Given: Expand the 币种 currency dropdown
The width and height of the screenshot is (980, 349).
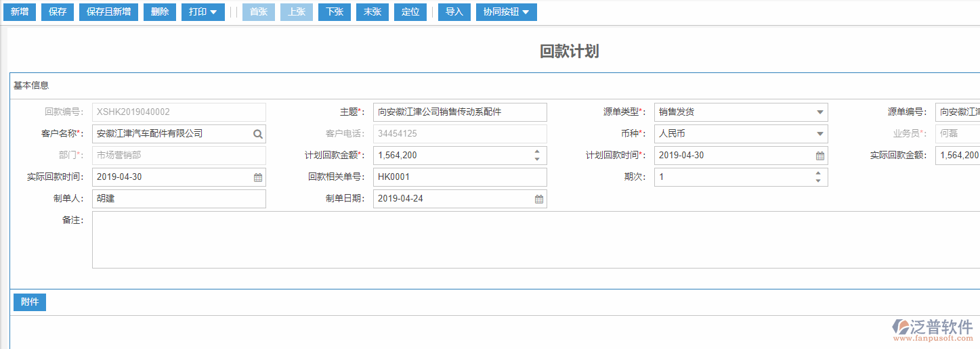Looking at the screenshot, I should [819, 134].
